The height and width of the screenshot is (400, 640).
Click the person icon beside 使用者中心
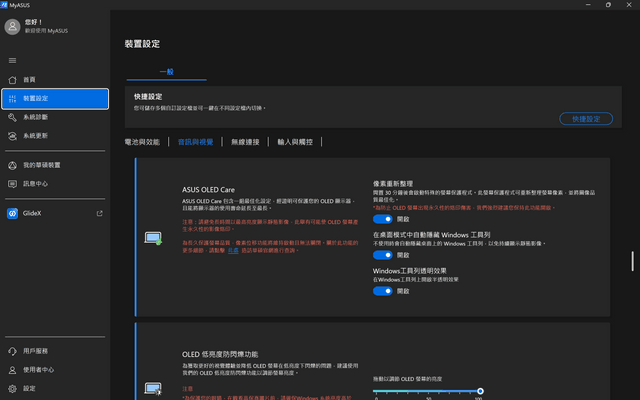pos(12,370)
